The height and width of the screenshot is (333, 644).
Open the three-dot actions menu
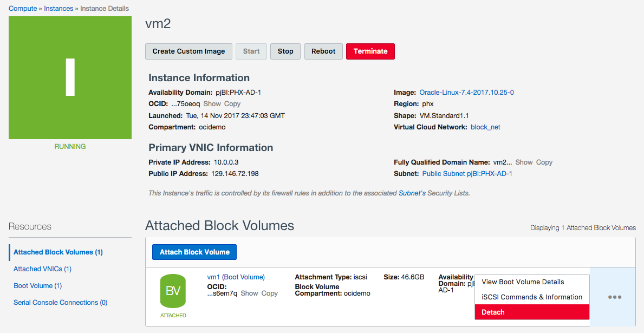coord(614,297)
